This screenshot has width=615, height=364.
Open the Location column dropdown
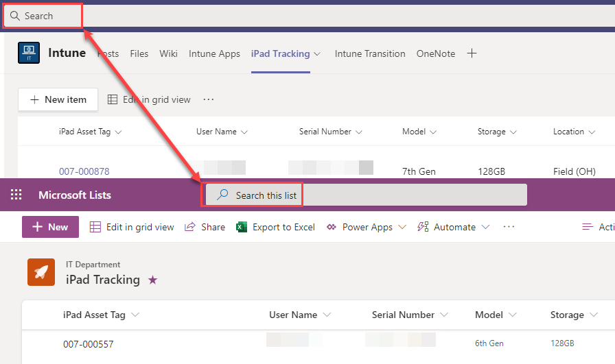(592, 132)
